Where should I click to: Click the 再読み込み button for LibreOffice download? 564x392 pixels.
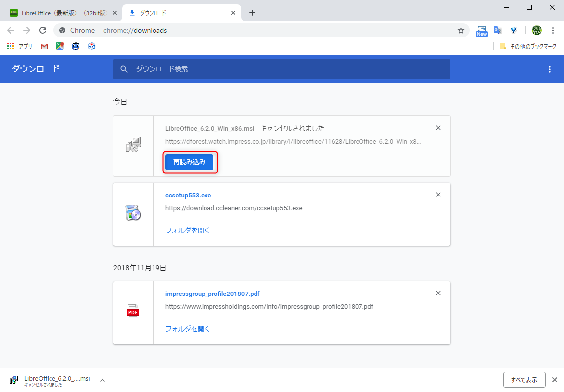[190, 162]
